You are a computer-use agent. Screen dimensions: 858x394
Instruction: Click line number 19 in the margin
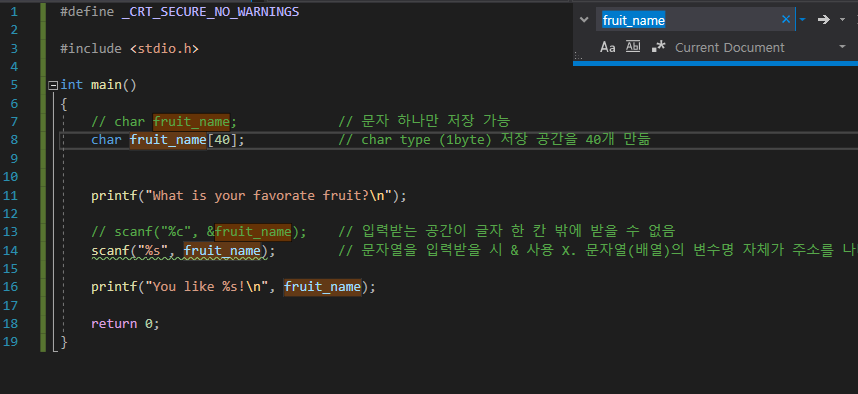10,342
